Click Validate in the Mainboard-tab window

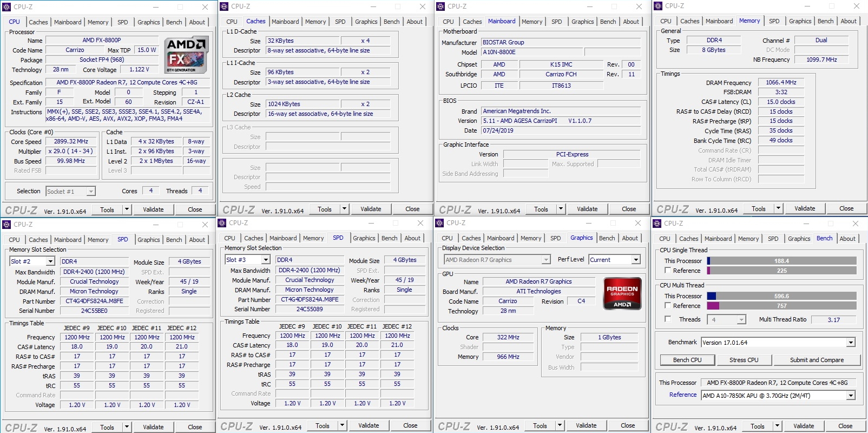pos(587,209)
